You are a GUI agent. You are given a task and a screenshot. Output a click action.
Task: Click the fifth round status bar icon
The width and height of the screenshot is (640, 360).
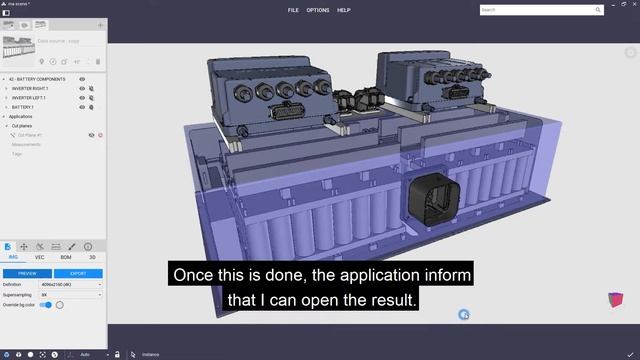55,355
